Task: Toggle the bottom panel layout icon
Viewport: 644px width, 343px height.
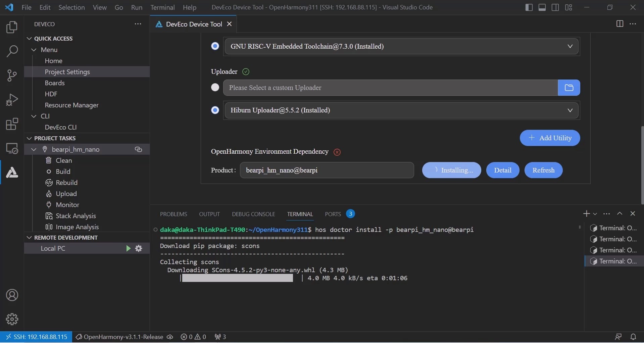Action: point(542,7)
